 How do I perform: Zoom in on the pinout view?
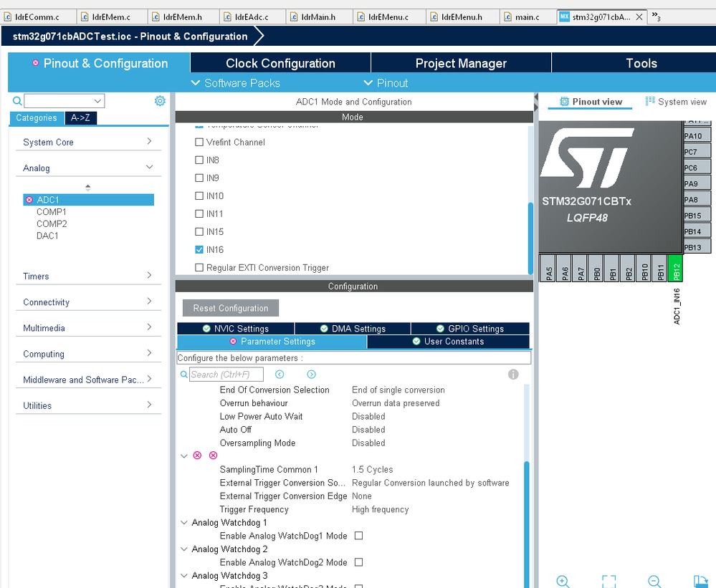(563, 581)
